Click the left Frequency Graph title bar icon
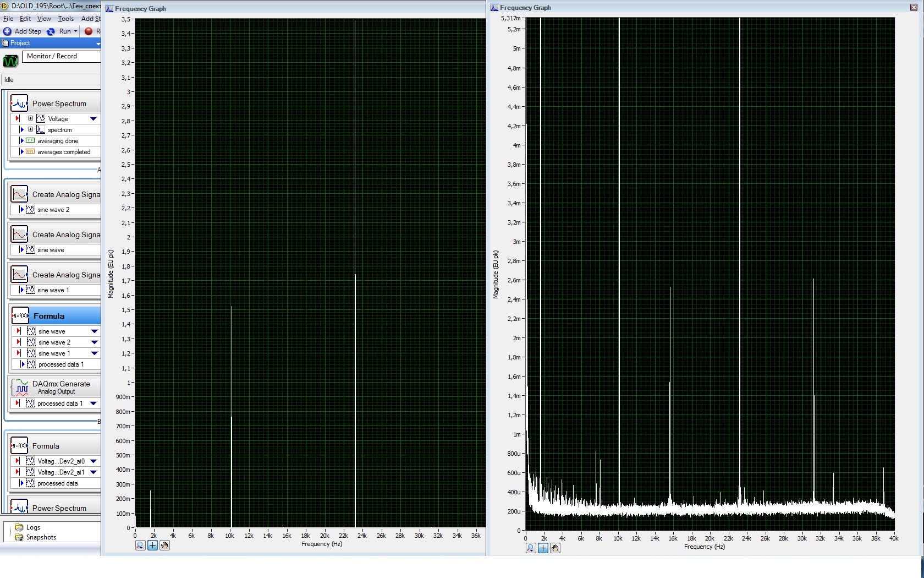924x578 pixels. [109, 9]
